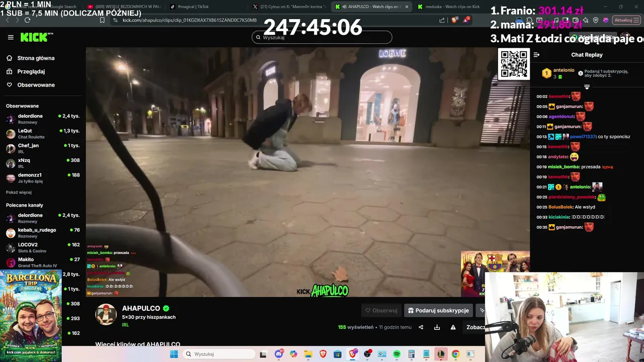Image resolution: width=644 pixels, height=362 pixels.
Task: Open followed channel delordione
Action: [43, 119]
